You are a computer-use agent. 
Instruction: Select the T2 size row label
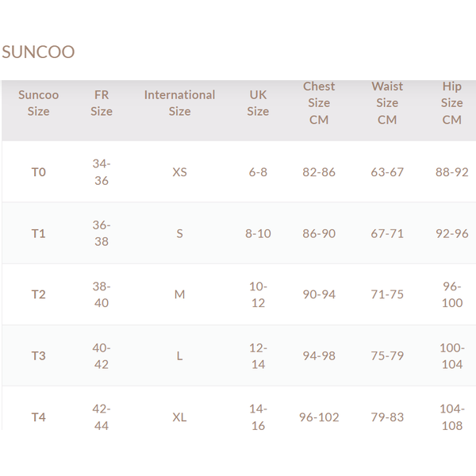39,294
